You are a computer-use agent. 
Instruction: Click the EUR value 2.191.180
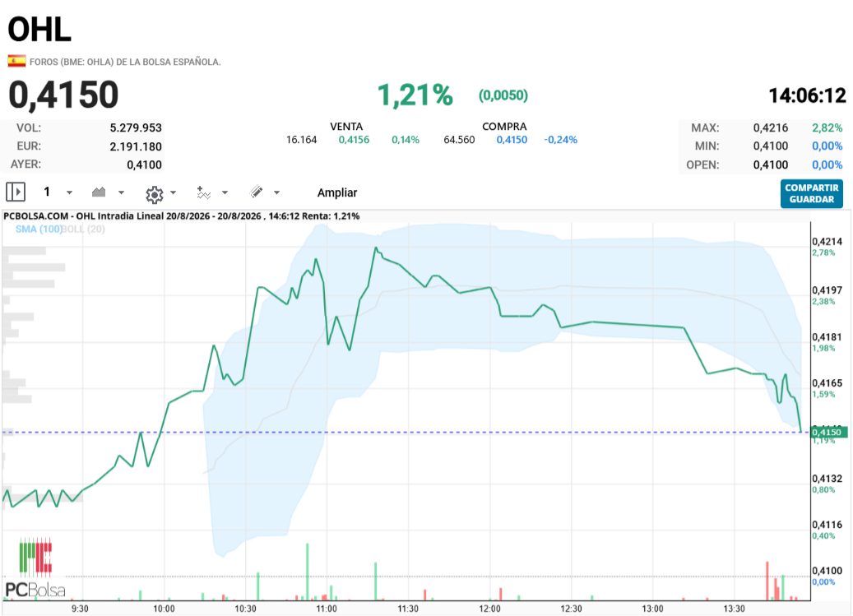pyautogui.click(x=136, y=146)
